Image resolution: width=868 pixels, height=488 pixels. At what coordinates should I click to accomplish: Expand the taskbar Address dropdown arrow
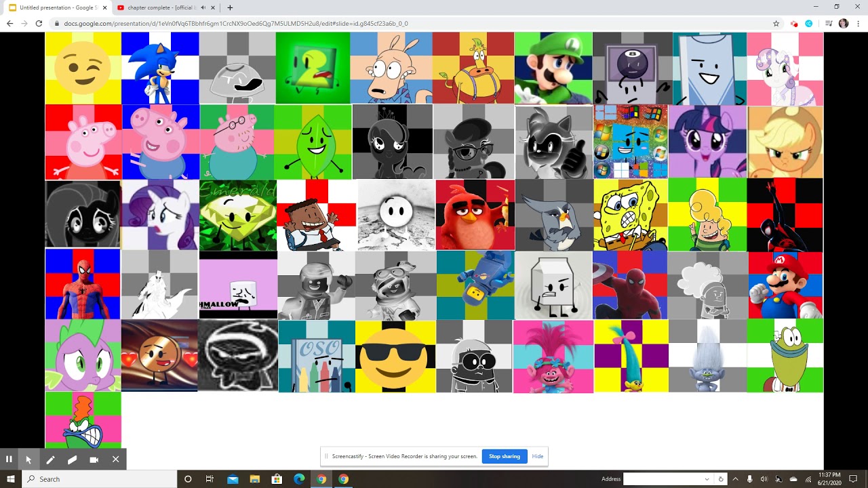click(x=707, y=479)
